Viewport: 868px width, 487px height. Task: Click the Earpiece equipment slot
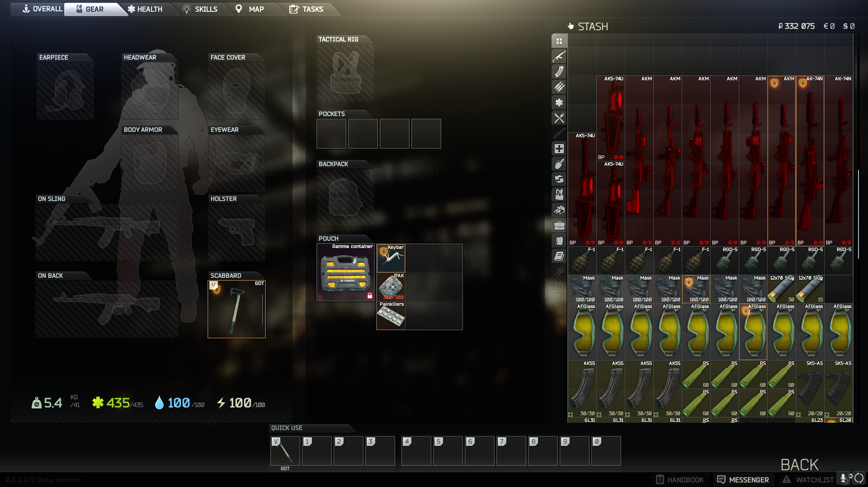pos(65,90)
